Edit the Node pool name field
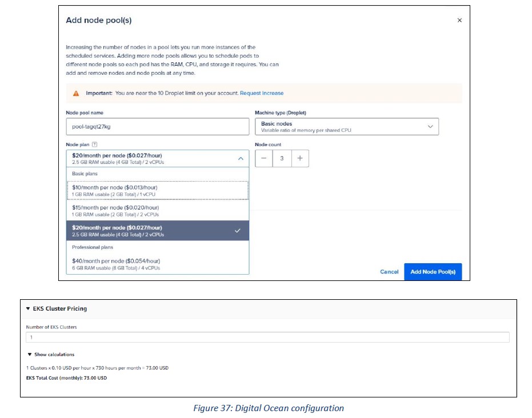532x418 pixels. pyautogui.click(x=158, y=126)
